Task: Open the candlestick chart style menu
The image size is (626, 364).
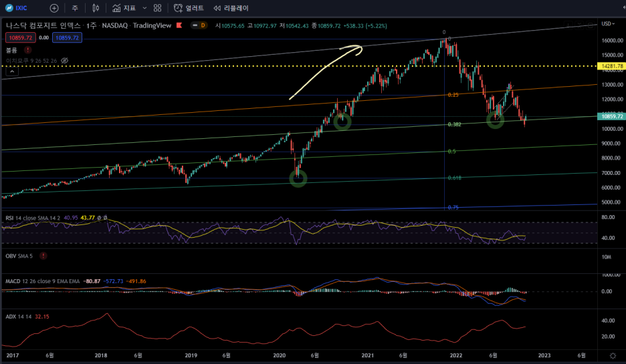Action: pyautogui.click(x=96, y=8)
